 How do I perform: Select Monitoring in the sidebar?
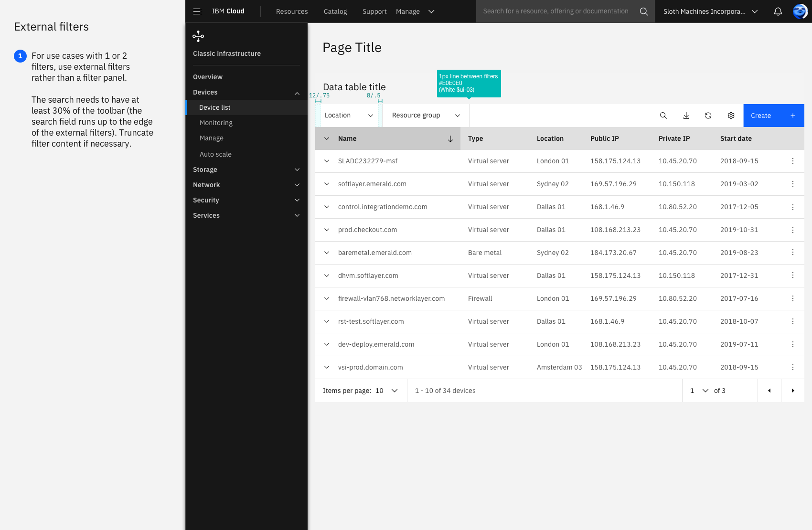(x=216, y=123)
